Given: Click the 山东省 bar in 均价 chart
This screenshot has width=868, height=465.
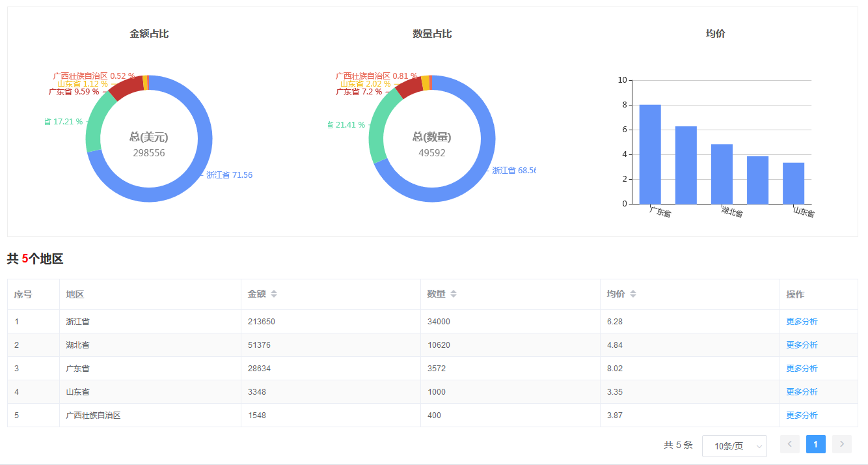Looking at the screenshot, I should coord(793,183).
